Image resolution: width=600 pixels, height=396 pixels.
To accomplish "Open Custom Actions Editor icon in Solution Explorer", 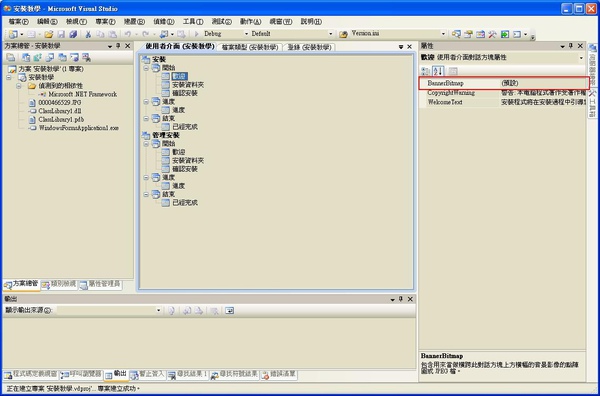I will tap(74, 58).
